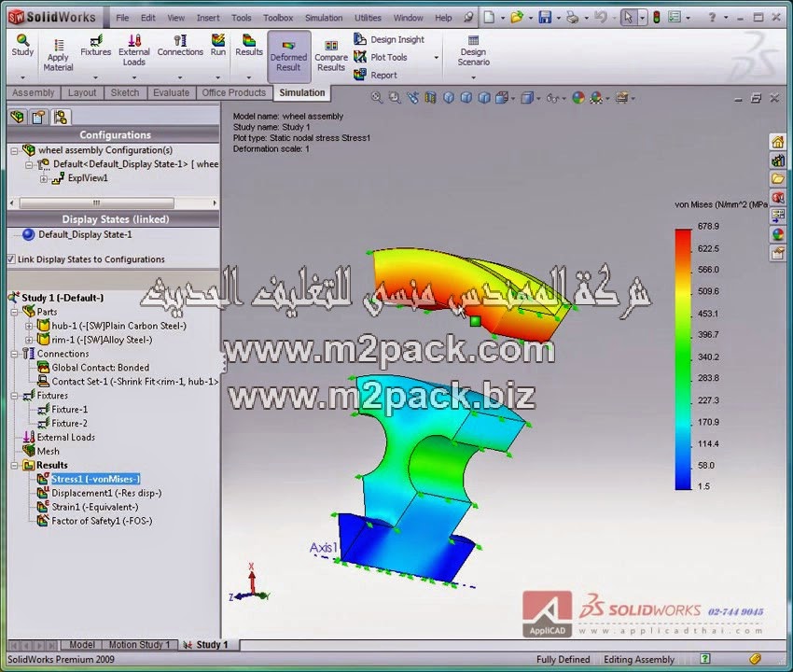Select Displacement1 (-Res disp-) result

[106, 493]
